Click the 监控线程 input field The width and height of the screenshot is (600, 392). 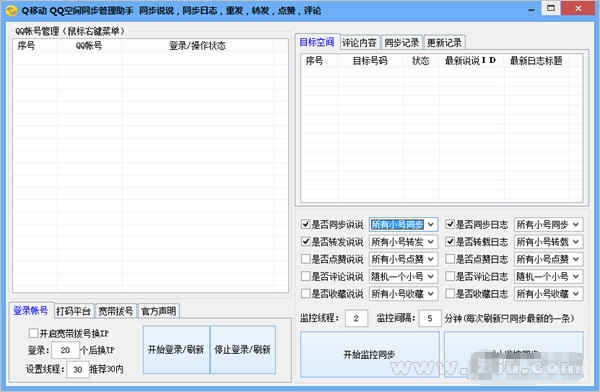(356, 318)
